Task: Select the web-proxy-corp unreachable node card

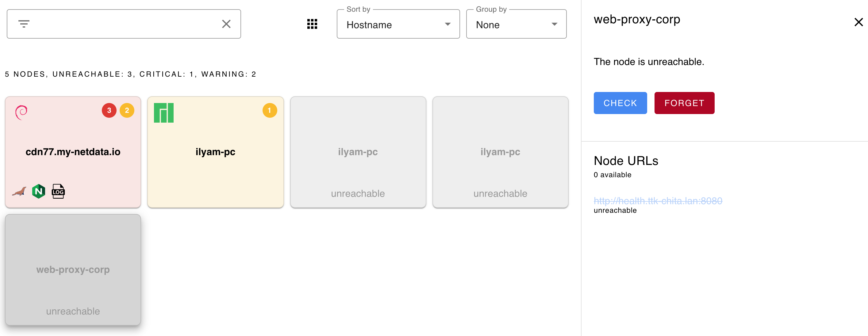Action: tap(73, 270)
